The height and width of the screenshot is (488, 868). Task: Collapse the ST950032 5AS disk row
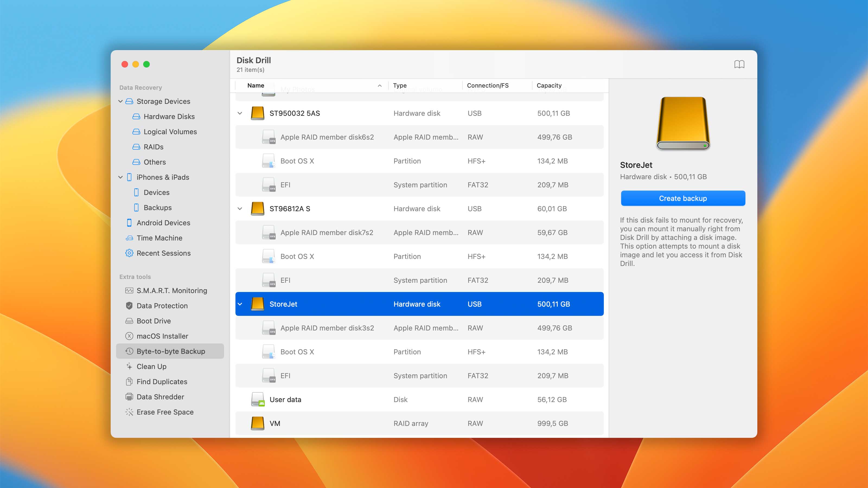point(240,113)
